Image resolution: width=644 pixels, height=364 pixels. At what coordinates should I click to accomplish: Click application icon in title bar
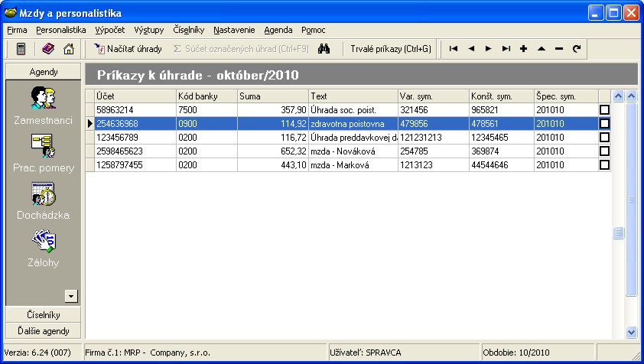[x=10, y=13]
